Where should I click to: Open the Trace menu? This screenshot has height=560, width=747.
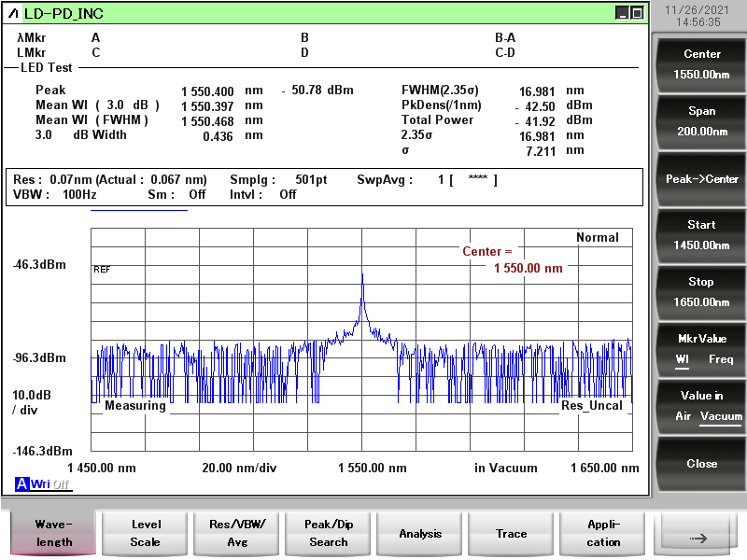click(x=512, y=534)
